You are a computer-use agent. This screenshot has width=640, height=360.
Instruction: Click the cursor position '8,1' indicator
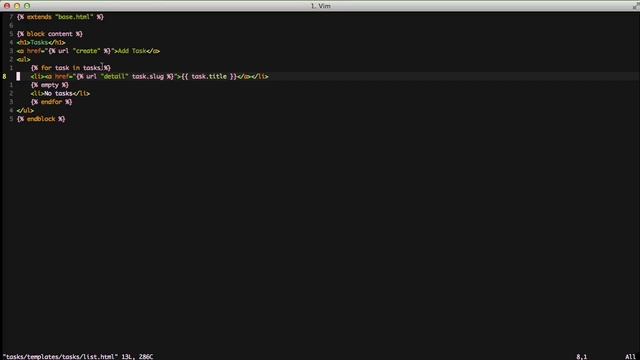(581, 357)
